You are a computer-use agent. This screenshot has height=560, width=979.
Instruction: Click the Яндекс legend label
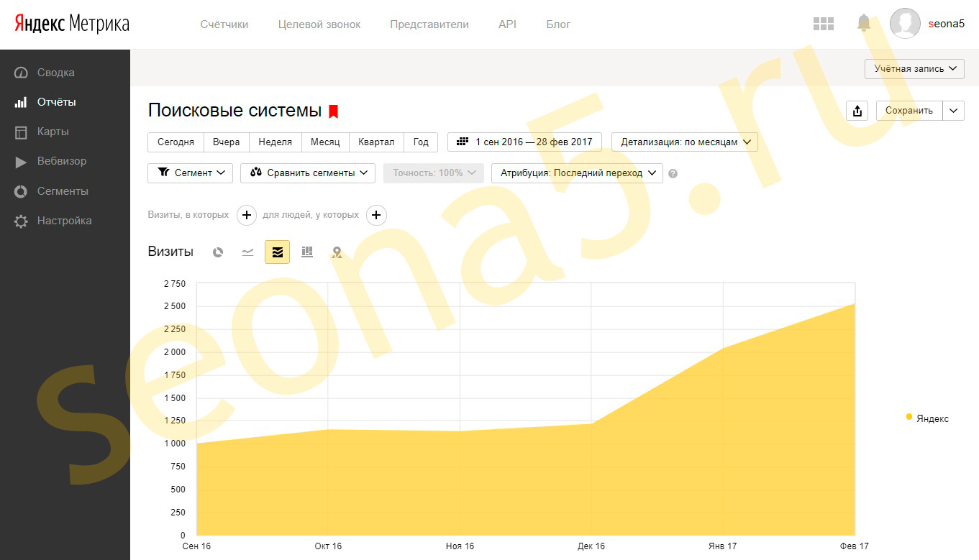(932, 419)
